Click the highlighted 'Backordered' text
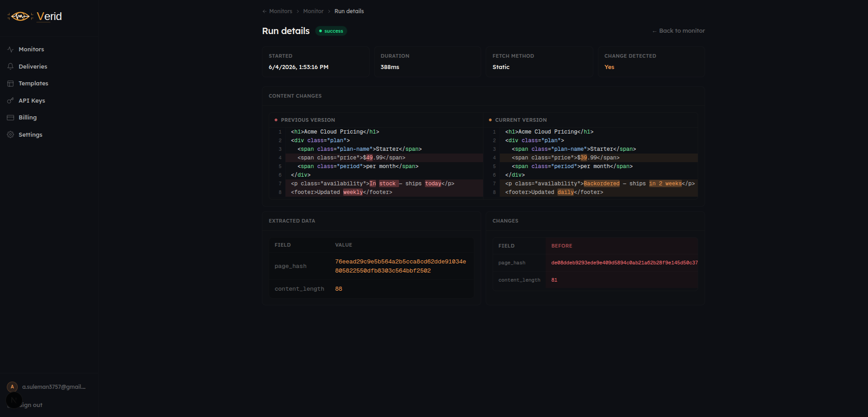Viewport: 868px width, 417px height. coord(602,184)
